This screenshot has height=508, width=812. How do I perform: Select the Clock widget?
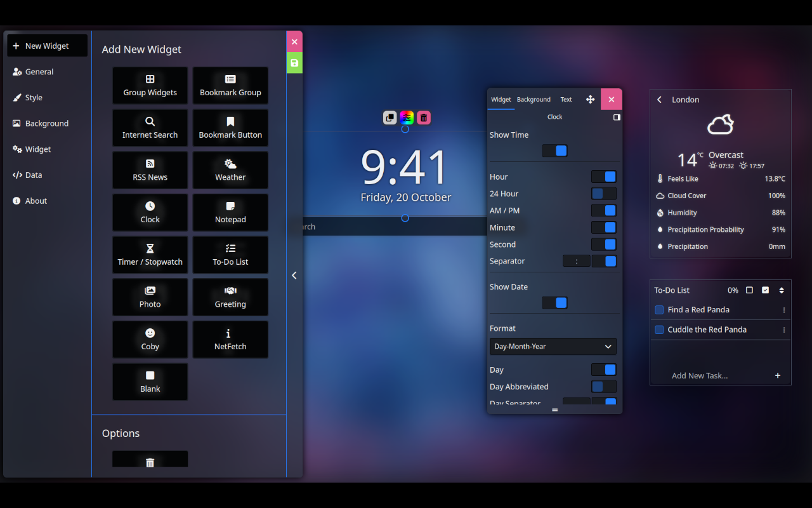point(150,212)
